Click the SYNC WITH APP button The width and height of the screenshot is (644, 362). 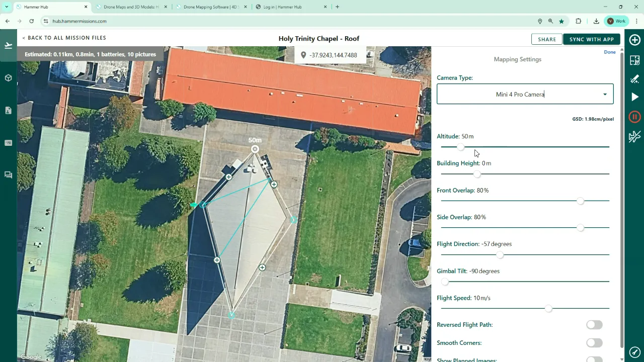click(x=591, y=39)
